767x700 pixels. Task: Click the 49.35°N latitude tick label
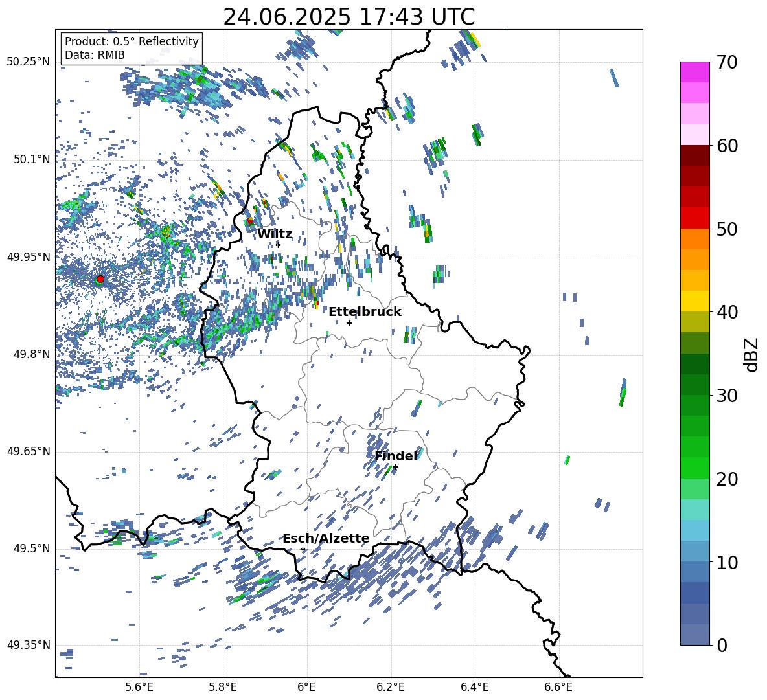[29, 645]
